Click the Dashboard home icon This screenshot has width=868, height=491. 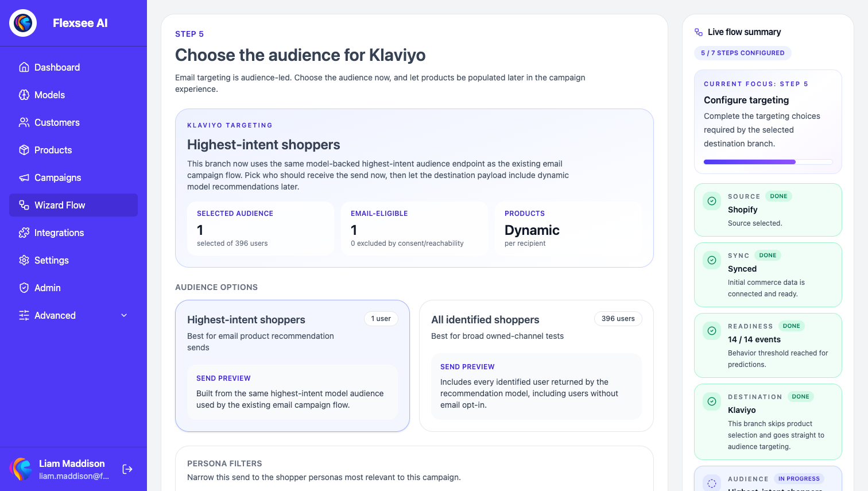point(24,67)
